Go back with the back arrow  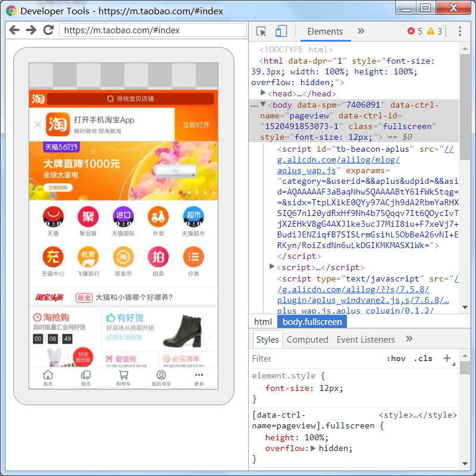point(14,30)
